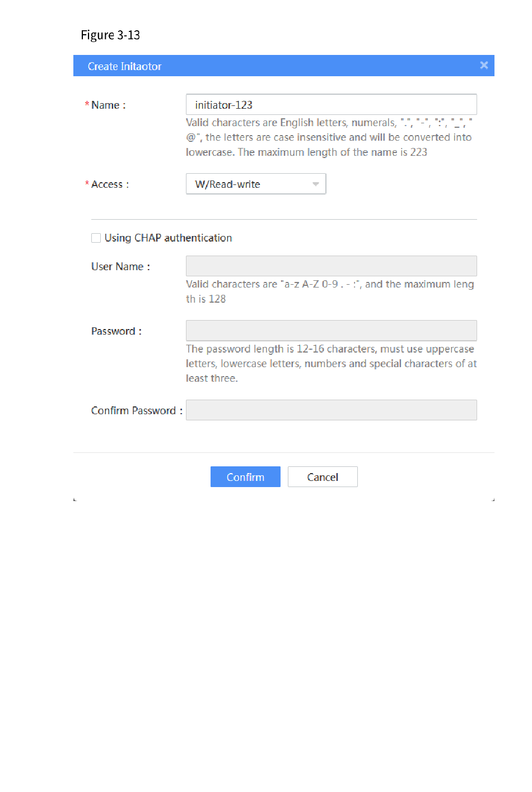Click the required Name label
Screen dimensions: 532x792
coord(105,105)
